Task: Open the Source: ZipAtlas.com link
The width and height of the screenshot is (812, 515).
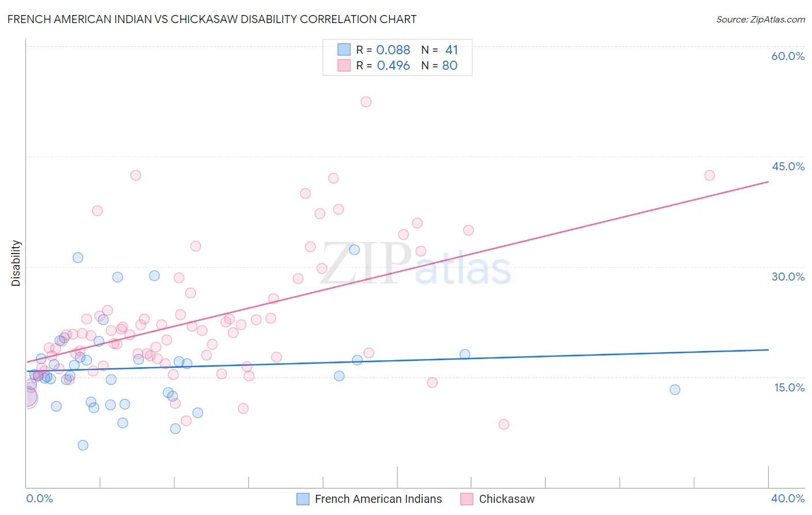Action: 760,19
